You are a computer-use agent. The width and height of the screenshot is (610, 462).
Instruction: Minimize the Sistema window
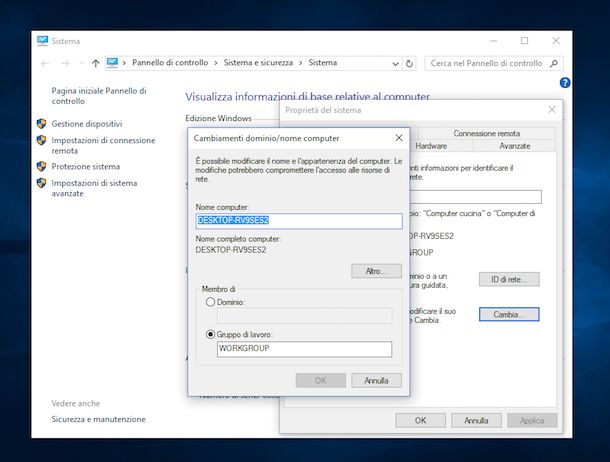point(493,41)
